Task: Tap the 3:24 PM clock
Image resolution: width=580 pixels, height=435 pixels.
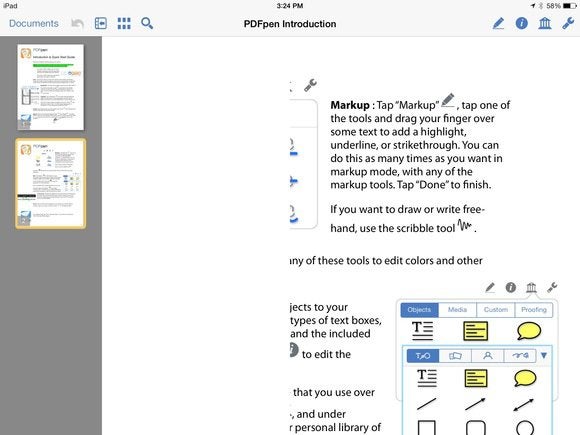Action: pyautogui.click(x=290, y=6)
